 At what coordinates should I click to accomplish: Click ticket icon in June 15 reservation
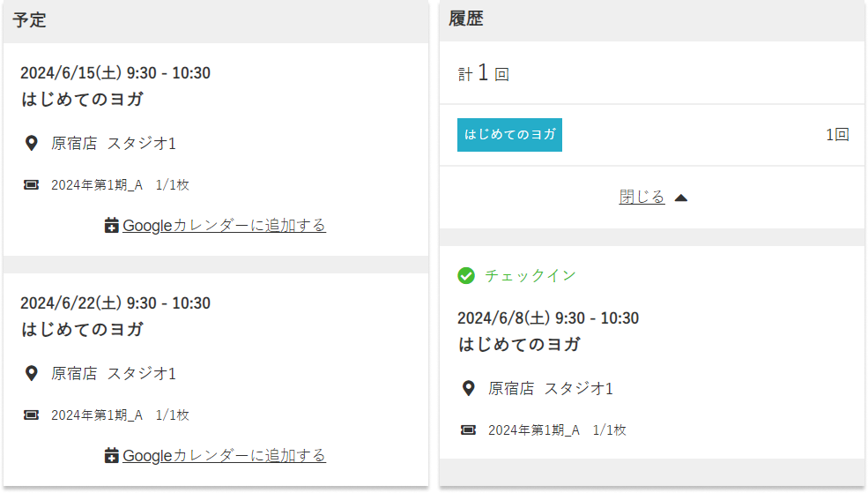32,185
